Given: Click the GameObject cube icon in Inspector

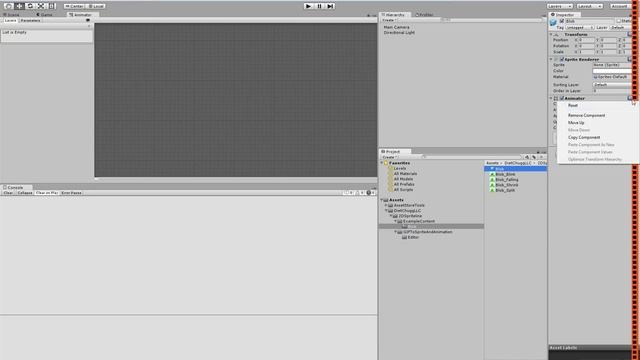Looking at the screenshot, I should 553,23.
